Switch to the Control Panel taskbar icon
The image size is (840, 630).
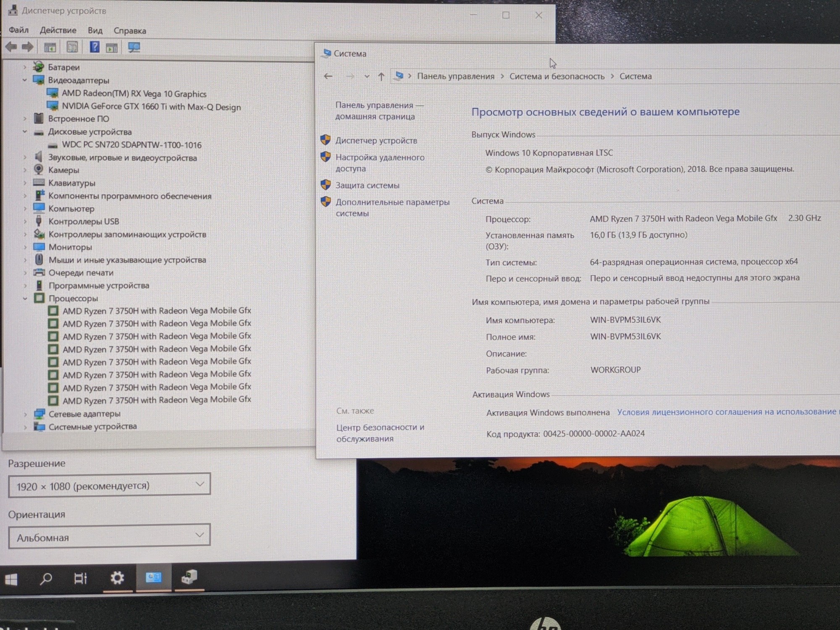(153, 577)
